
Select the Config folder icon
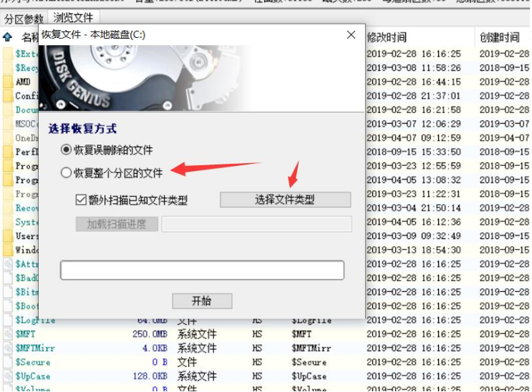8,96
